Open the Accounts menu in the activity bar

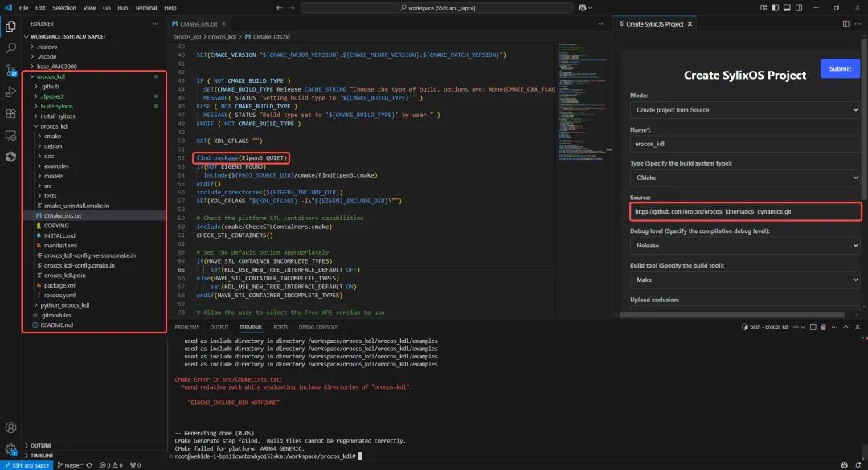[10, 427]
